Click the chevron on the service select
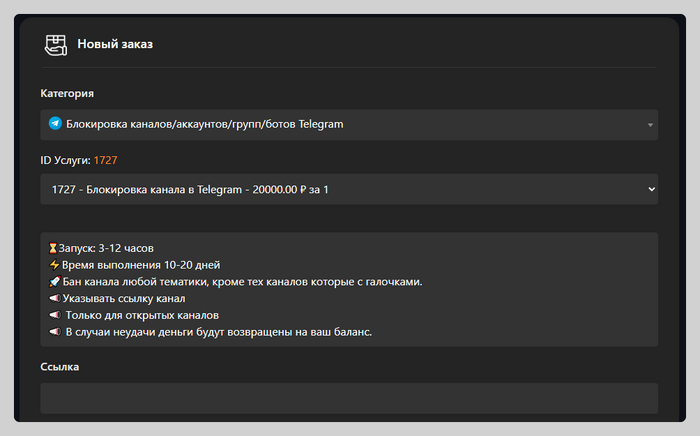This screenshot has height=436, width=700. coord(651,188)
